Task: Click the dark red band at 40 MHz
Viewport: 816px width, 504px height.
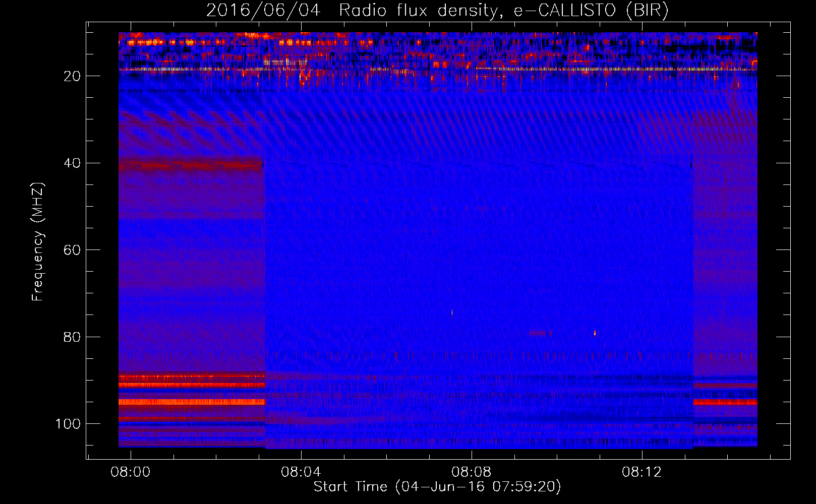Action: 191,164
